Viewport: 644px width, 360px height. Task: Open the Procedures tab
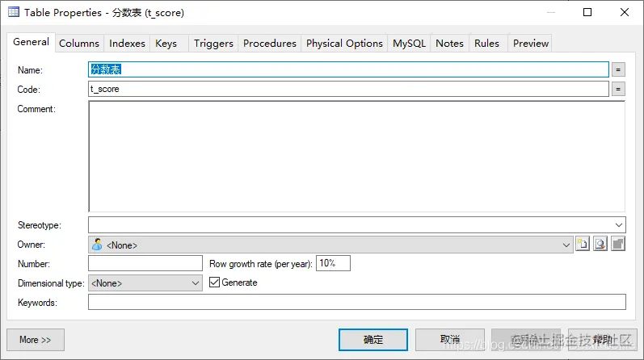click(x=269, y=44)
